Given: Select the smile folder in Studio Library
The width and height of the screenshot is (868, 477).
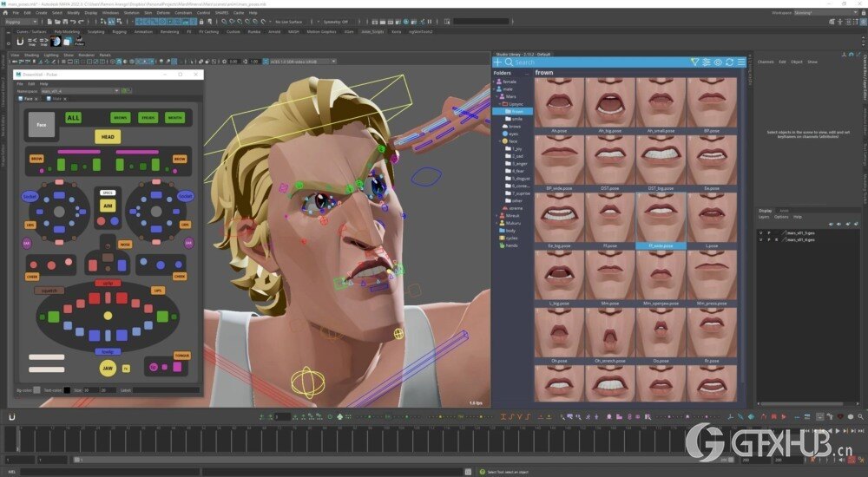Looking at the screenshot, I should point(517,119).
